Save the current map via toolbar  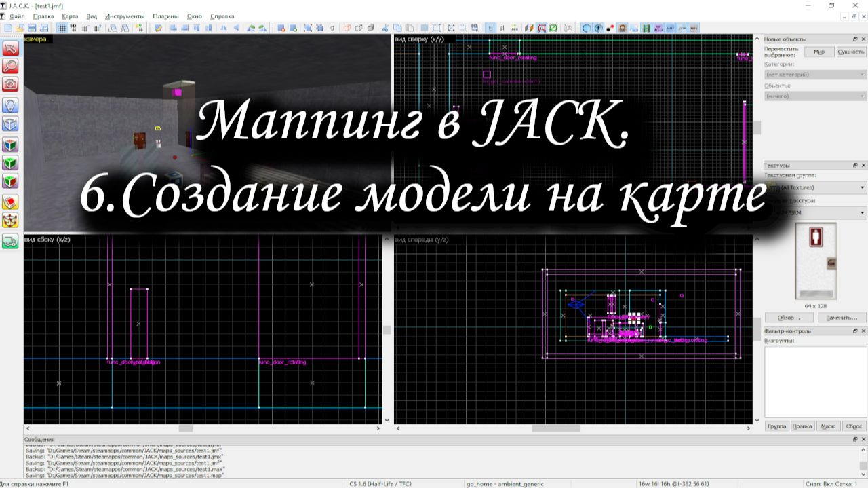pos(32,28)
